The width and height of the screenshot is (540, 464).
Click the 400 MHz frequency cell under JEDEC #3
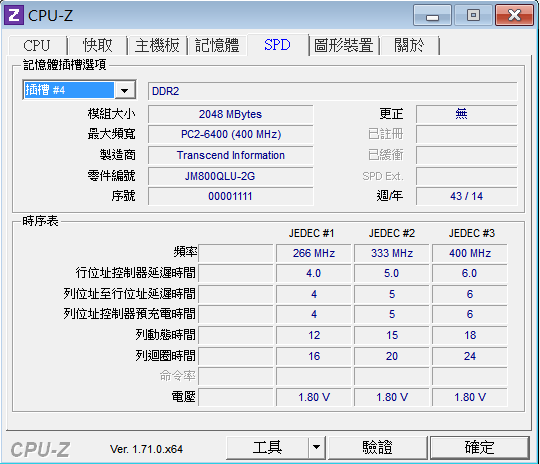470,254
